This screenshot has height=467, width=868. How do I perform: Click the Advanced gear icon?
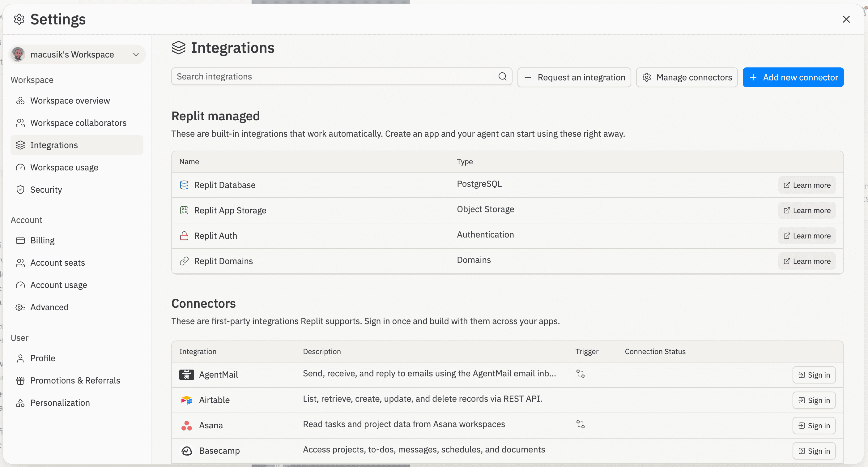point(20,307)
